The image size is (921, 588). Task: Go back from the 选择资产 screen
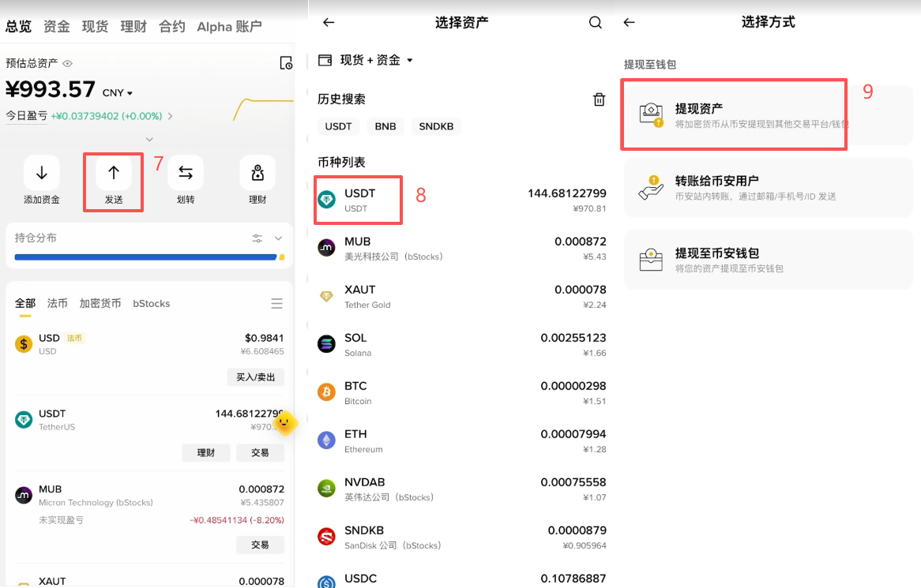pyautogui.click(x=329, y=22)
